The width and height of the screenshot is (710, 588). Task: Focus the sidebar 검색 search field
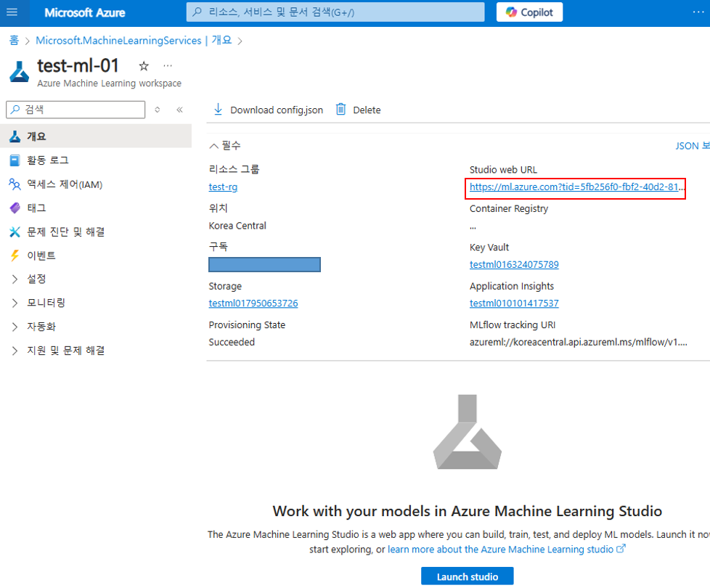(x=76, y=110)
